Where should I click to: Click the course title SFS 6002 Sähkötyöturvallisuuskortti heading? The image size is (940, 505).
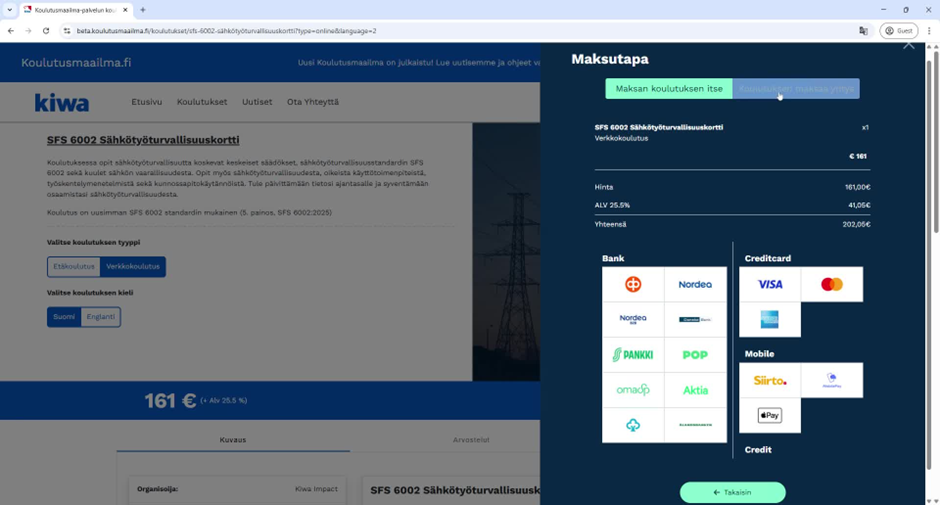(143, 140)
